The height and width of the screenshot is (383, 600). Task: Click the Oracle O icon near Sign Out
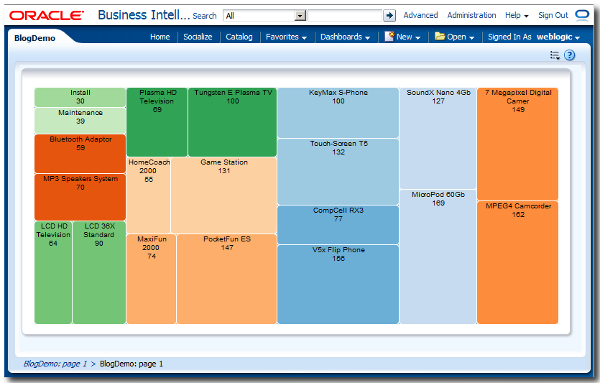[582, 15]
